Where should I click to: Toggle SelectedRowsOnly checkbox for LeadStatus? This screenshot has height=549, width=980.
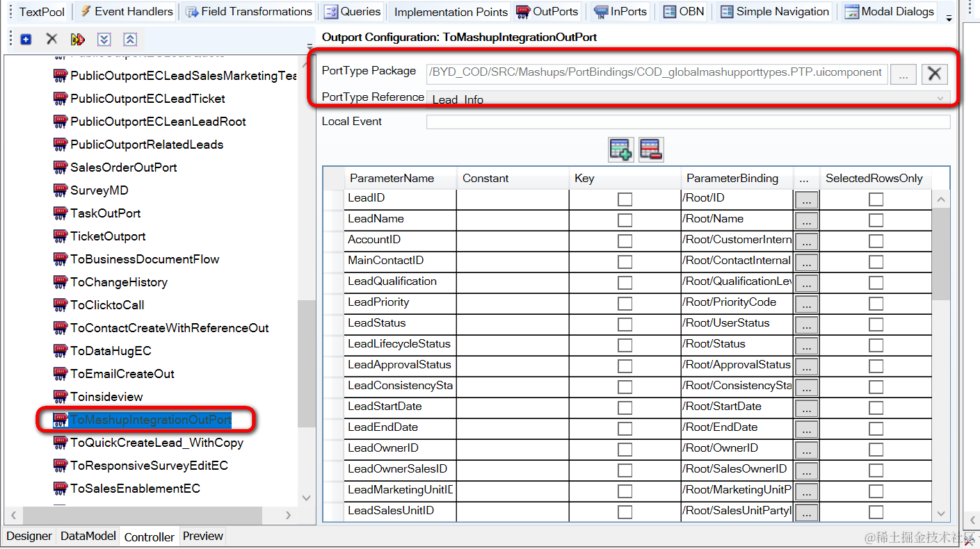[x=876, y=325]
